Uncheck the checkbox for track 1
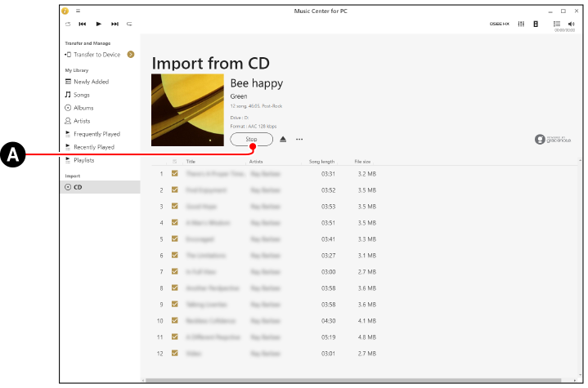 [x=174, y=174]
